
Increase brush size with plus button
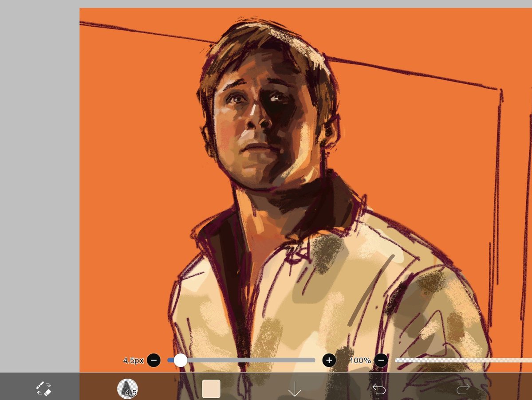(329, 360)
